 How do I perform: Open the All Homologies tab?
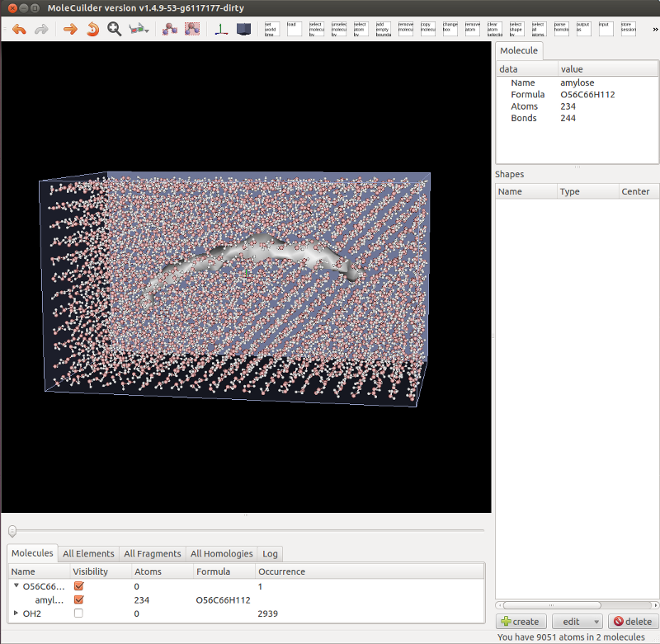[x=221, y=553]
